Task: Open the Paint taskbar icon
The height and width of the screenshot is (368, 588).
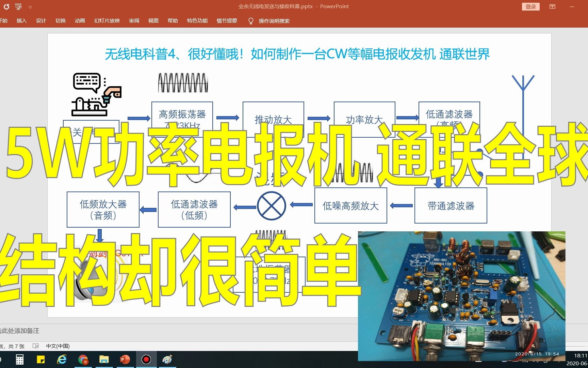Action: [x=167, y=359]
